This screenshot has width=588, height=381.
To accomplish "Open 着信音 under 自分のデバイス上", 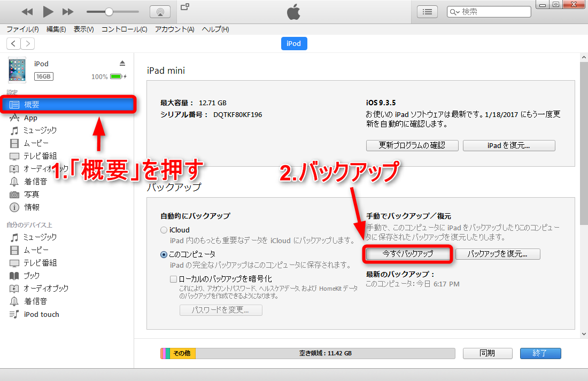I will click(36, 301).
